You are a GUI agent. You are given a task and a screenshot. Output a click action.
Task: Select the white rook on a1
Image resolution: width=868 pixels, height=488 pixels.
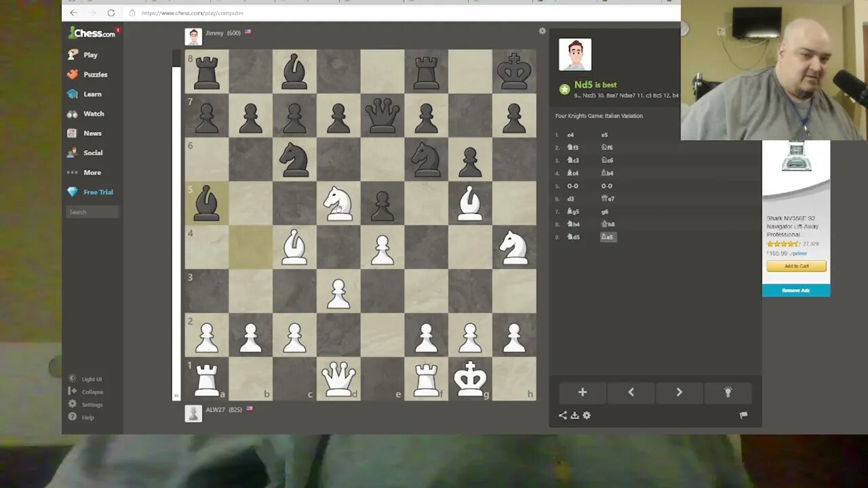click(207, 379)
